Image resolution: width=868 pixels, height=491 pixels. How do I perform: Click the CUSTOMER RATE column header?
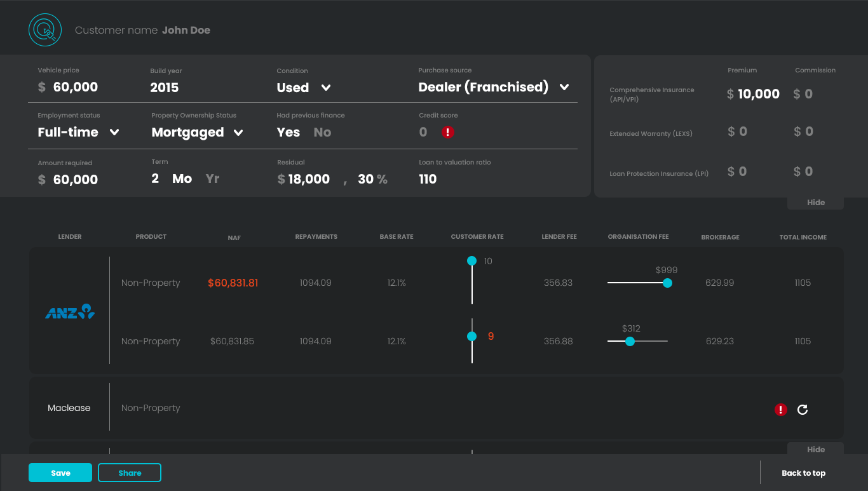(x=477, y=236)
